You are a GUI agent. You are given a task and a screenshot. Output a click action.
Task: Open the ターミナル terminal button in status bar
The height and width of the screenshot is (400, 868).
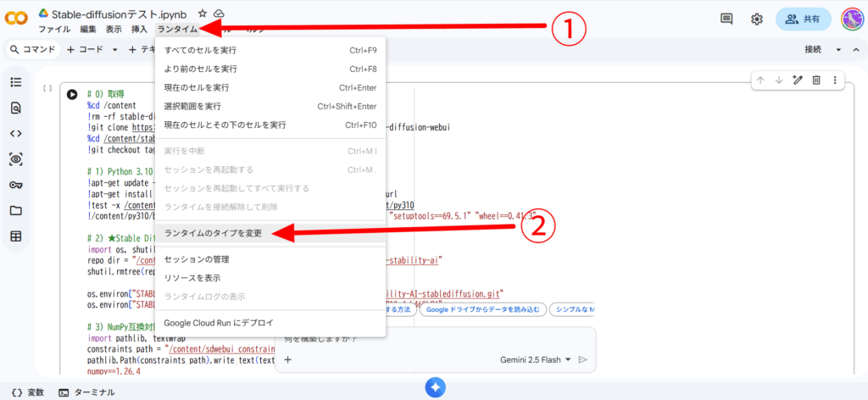(x=86, y=392)
